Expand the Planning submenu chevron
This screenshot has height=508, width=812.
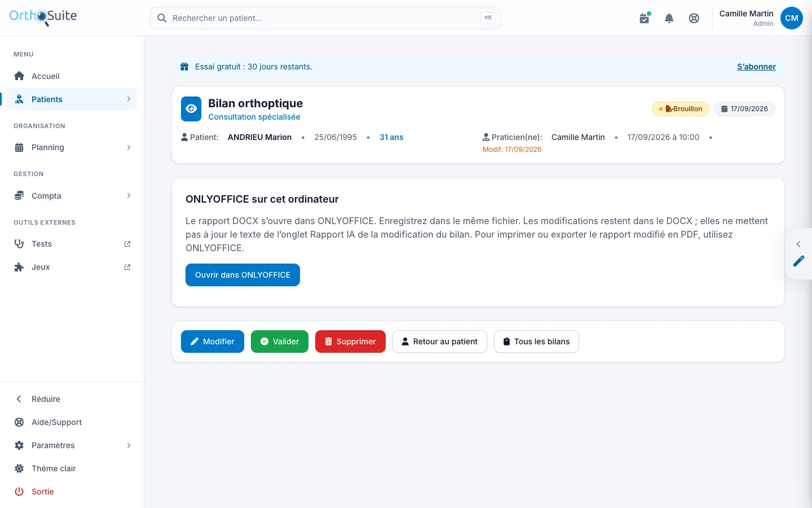click(129, 147)
